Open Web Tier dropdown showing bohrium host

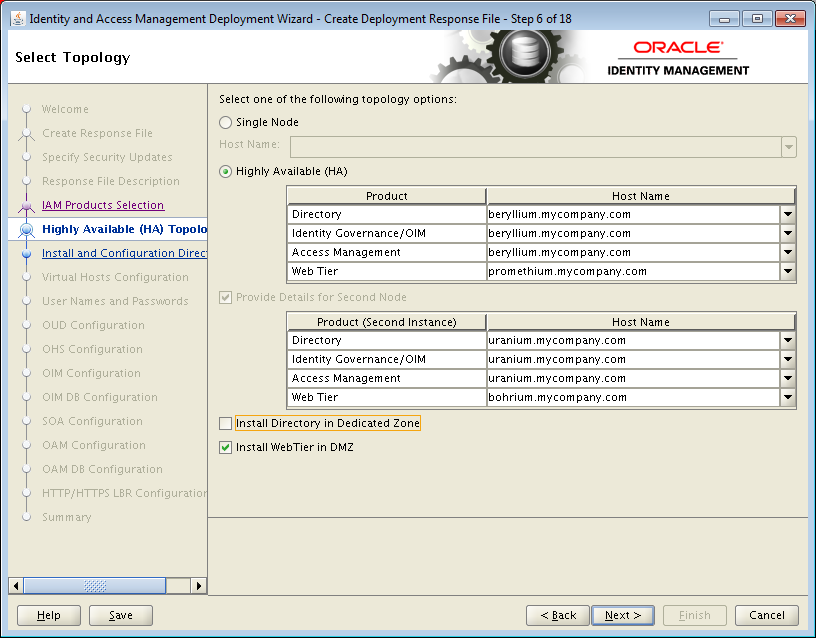[788, 397]
